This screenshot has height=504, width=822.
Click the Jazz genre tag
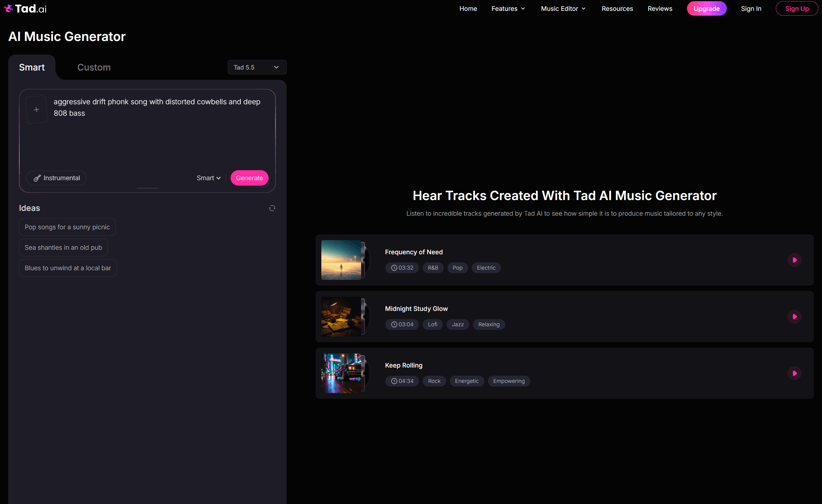tap(458, 325)
